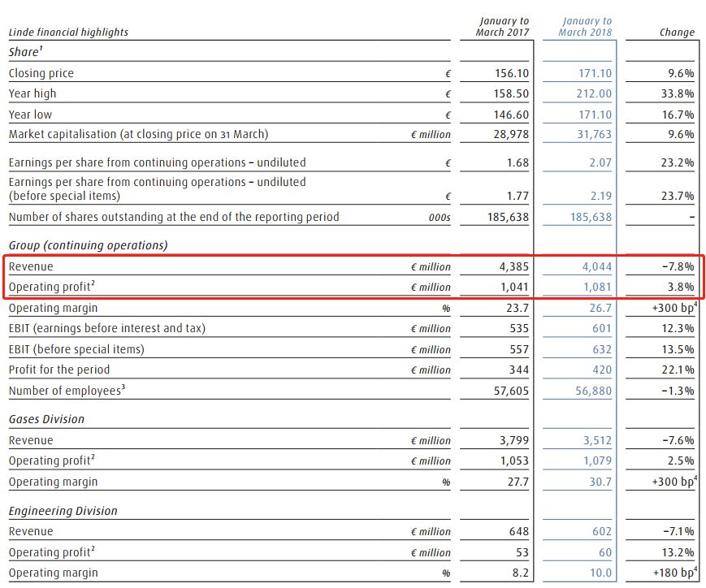Select the 16.7% change value
The image size is (706, 588).
tap(678, 115)
